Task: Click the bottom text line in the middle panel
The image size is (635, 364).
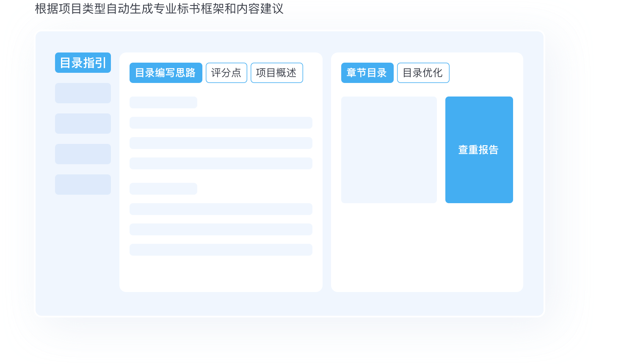Action: pyautogui.click(x=221, y=250)
